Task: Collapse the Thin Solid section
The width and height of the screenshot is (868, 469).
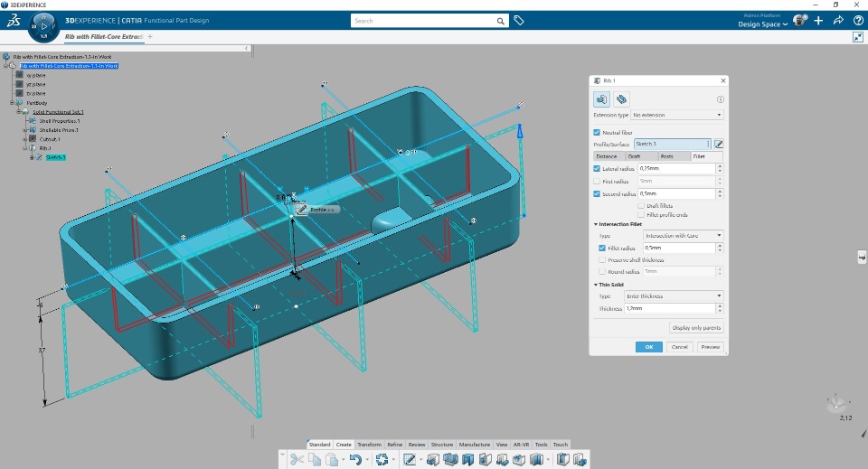Action: pyautogui.click(x=596, y=285)
